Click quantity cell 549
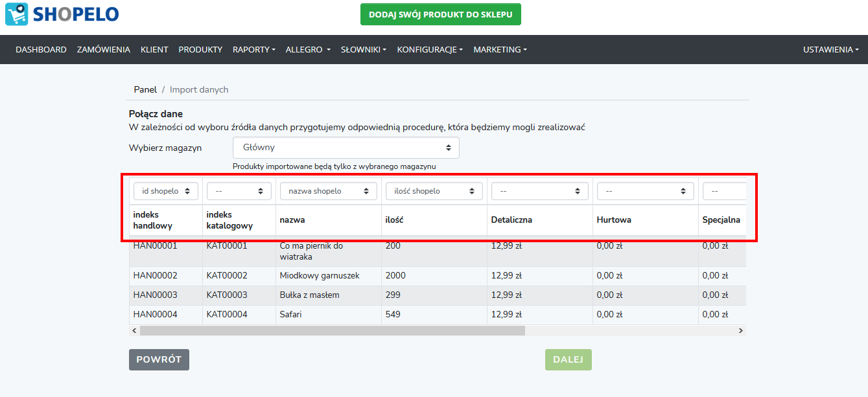The image size is (868, 397). (434, 315)
